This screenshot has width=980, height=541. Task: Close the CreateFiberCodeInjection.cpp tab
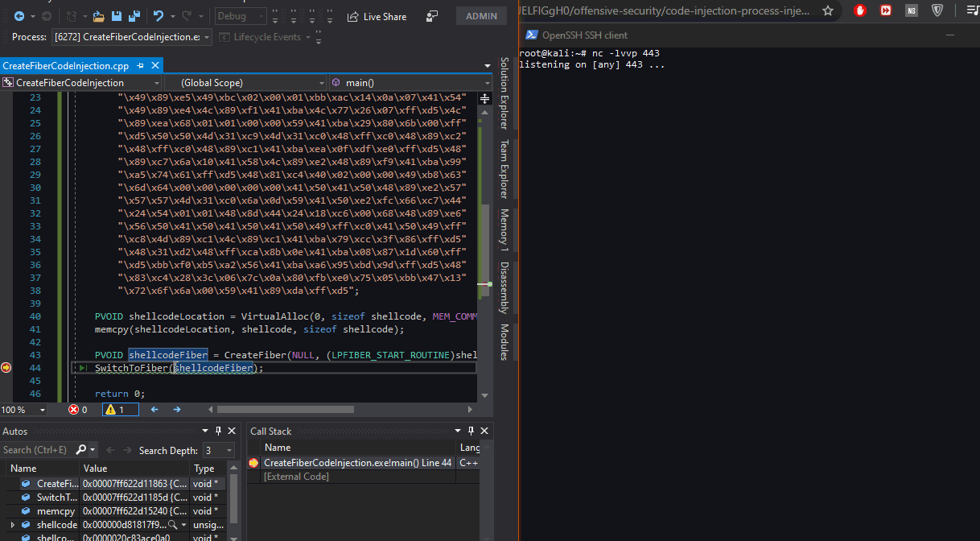click(155, 66)
